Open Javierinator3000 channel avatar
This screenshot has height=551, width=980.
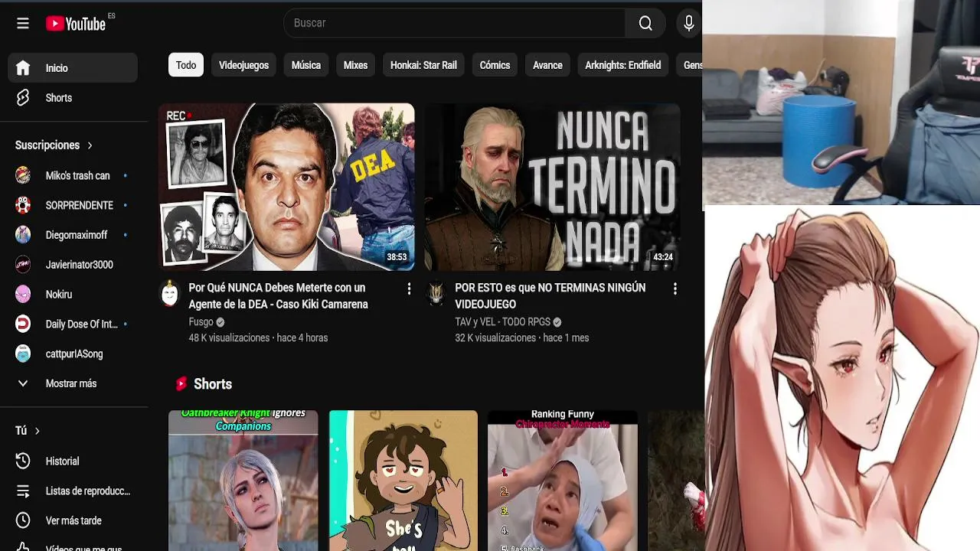point(23,265)
